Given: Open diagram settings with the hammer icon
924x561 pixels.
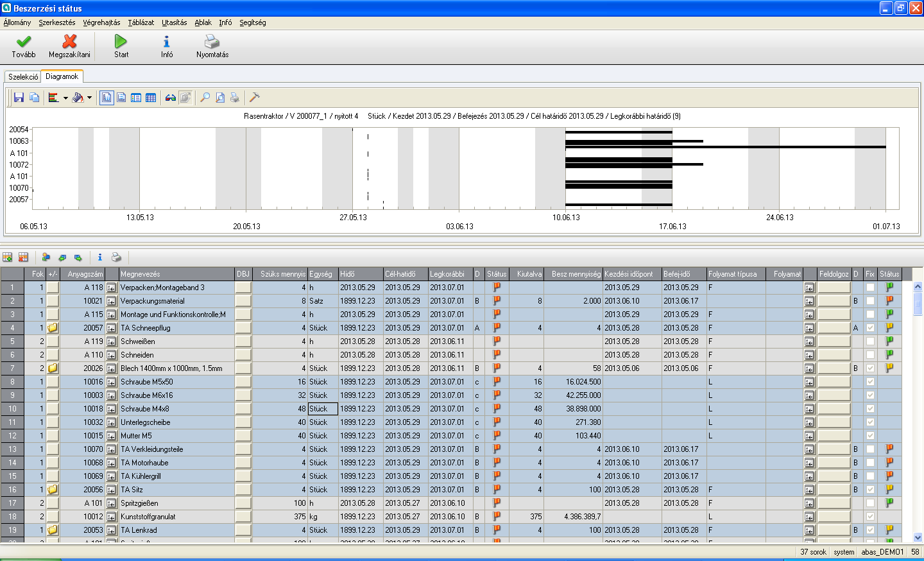Looking at the screenshot, I should pyautogui.click(x=255, y=98).
